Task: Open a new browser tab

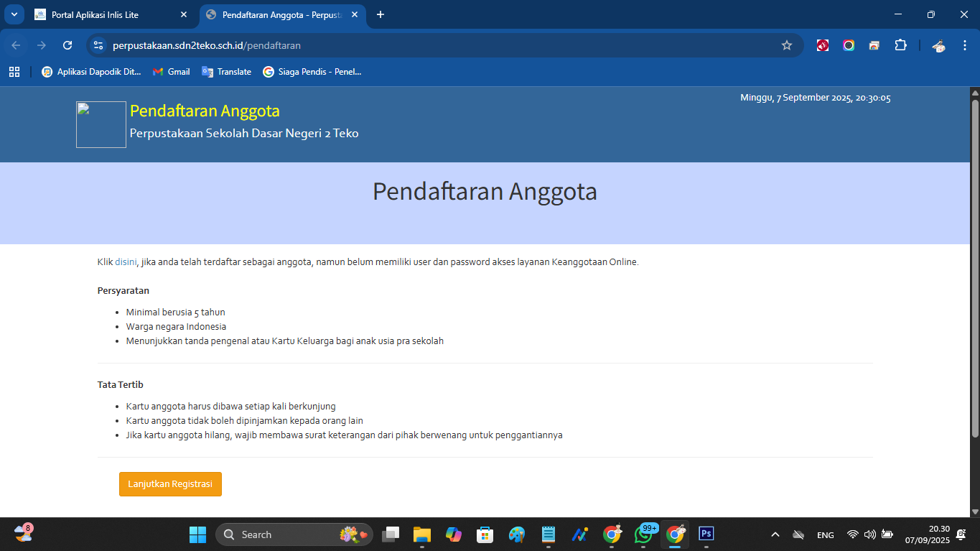Action: pos(381,14)
